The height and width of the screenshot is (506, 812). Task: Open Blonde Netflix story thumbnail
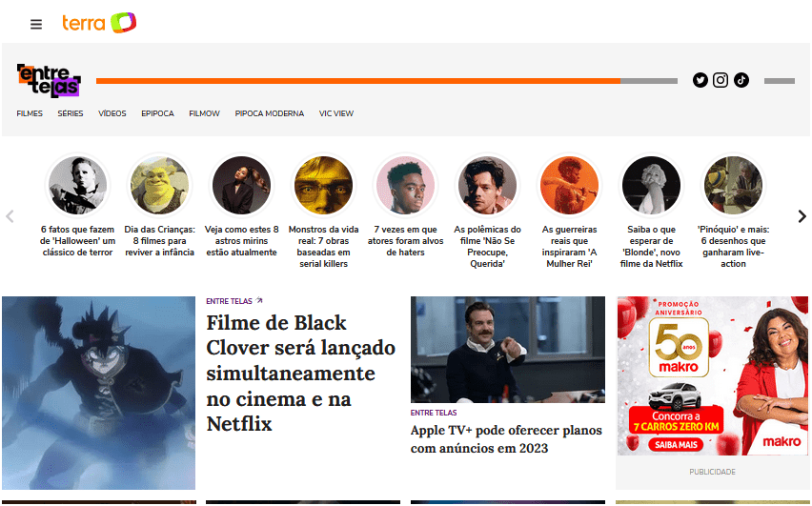(652, 186)
